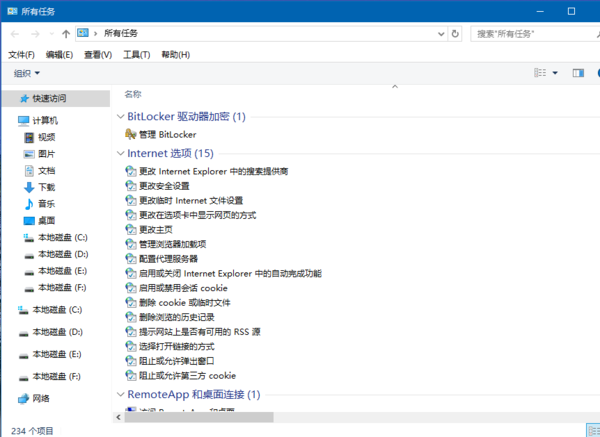Open the view options dropdown arrow
The width and height of the screenshot is (600, 437).
point(555,73)
